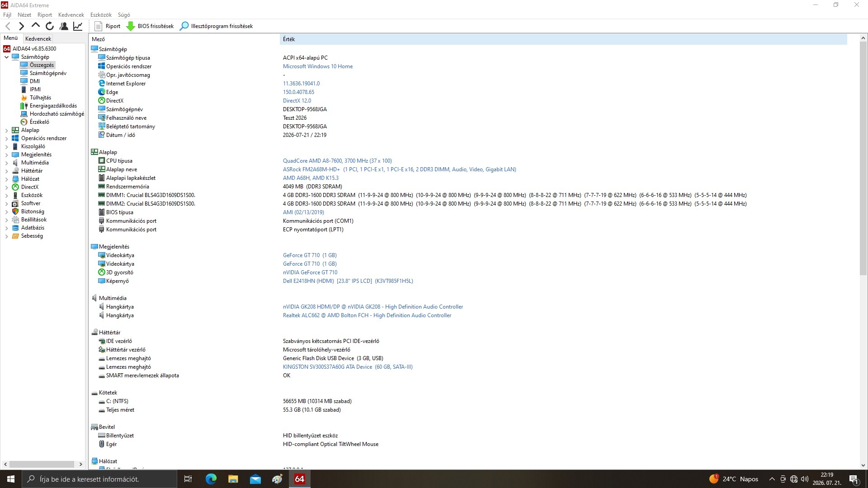This screenshot has width=868, height=488.
Task: Open the DirectX 12.0 link
Action: click(297, 101)
